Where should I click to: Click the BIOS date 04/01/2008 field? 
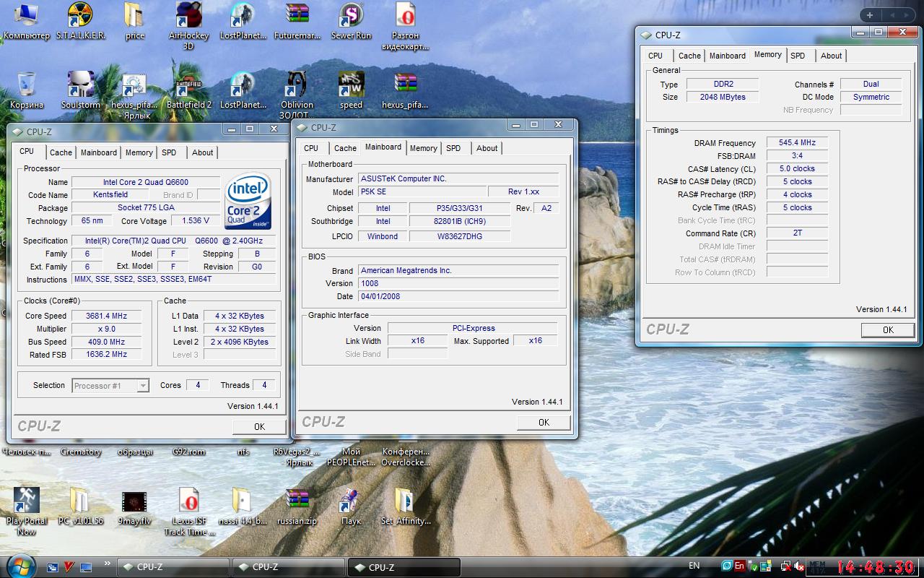click(458, 296)
